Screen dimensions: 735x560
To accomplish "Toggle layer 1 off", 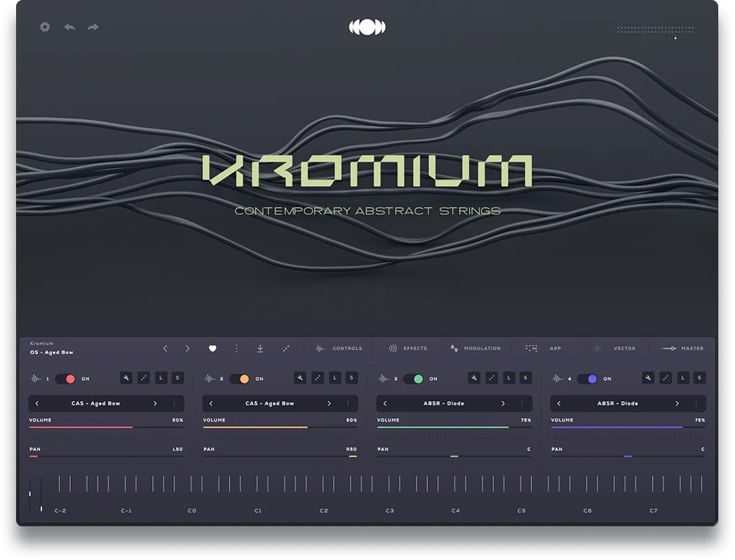I will 67,378.
